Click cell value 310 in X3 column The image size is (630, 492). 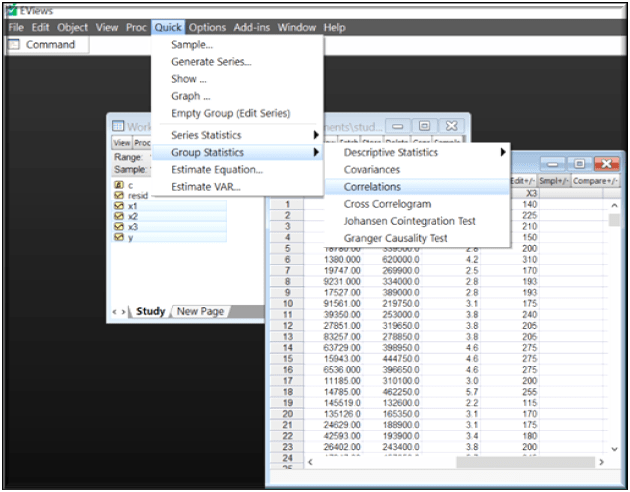(530, 260)
